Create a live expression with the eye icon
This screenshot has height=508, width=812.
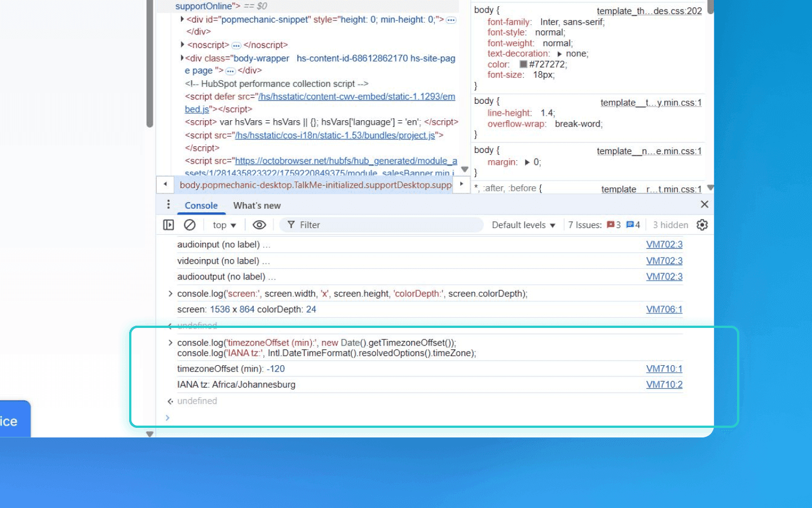click(x=259, y=225)
